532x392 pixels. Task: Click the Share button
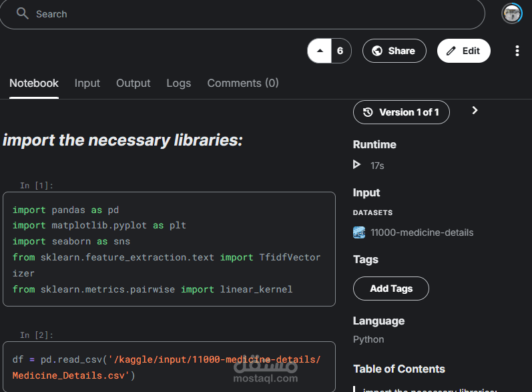[394, 51]
